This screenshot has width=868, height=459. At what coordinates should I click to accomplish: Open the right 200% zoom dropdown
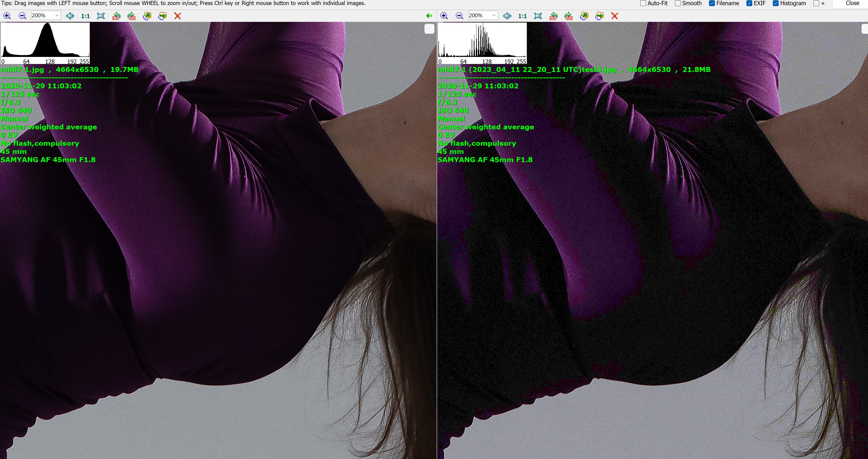point(494,15)
